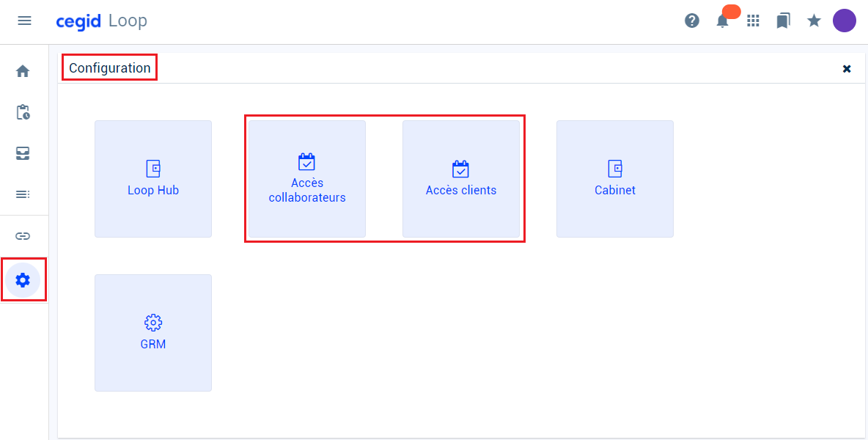This screenshot has width=868, height=440.
Task: Open the clipboard clock sidebar icon
Action: (23, 112)
